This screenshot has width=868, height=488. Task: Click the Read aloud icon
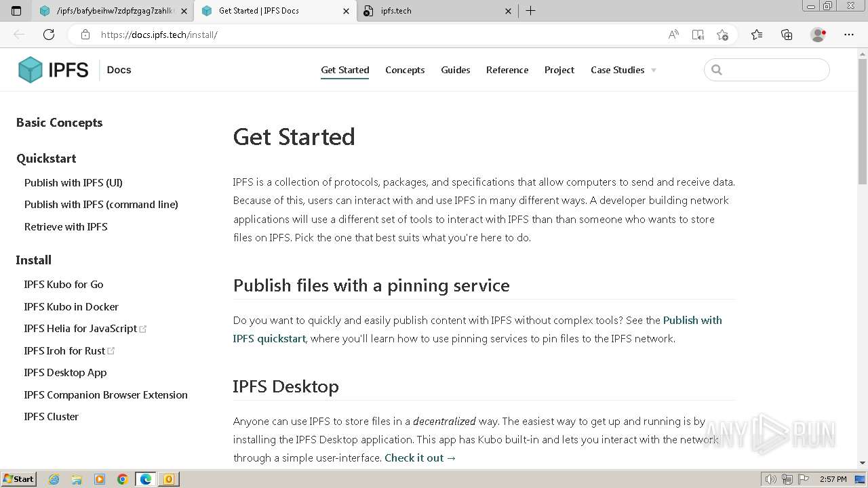pyautogui.click(x=673, y=35)
